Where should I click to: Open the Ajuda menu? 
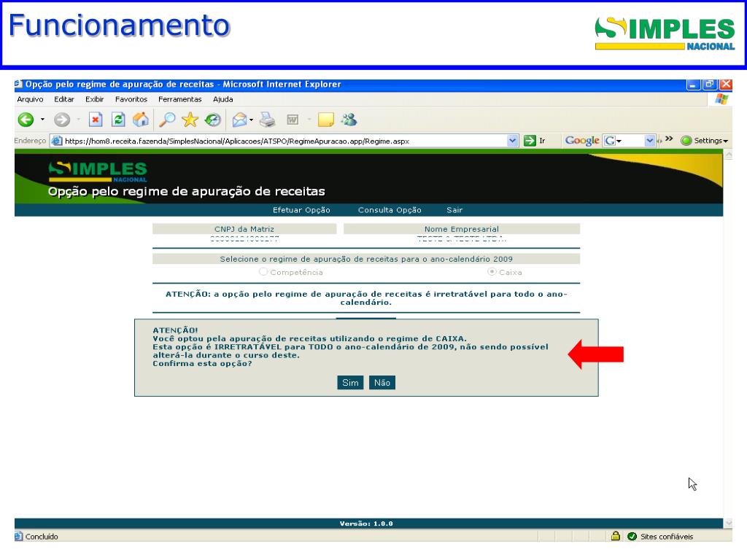click(223, 99)
